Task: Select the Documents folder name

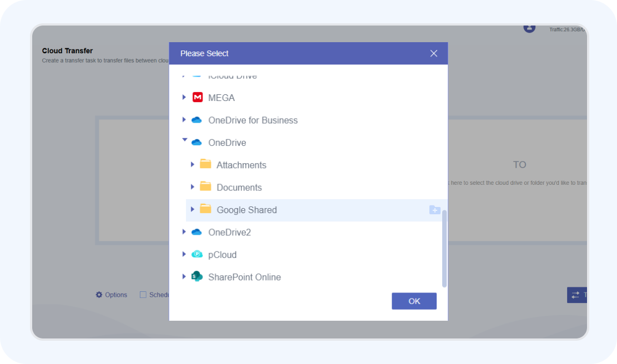Action: [x=239, y=188]
